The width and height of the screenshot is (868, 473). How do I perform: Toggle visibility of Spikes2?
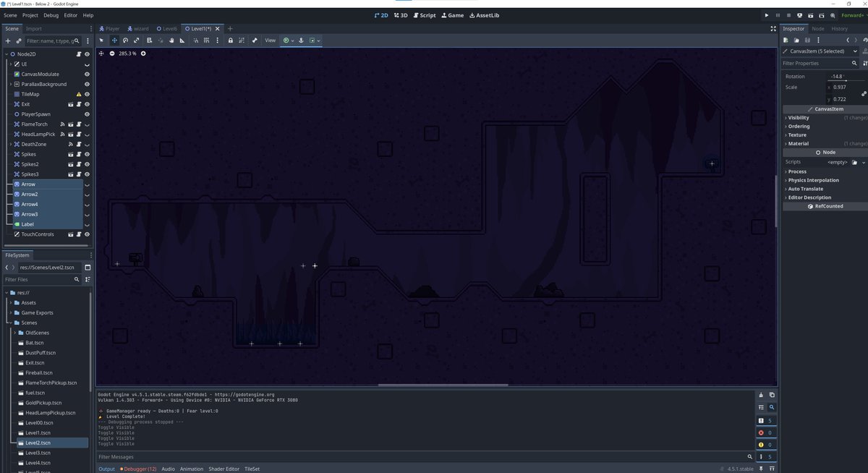click(87, 164)
